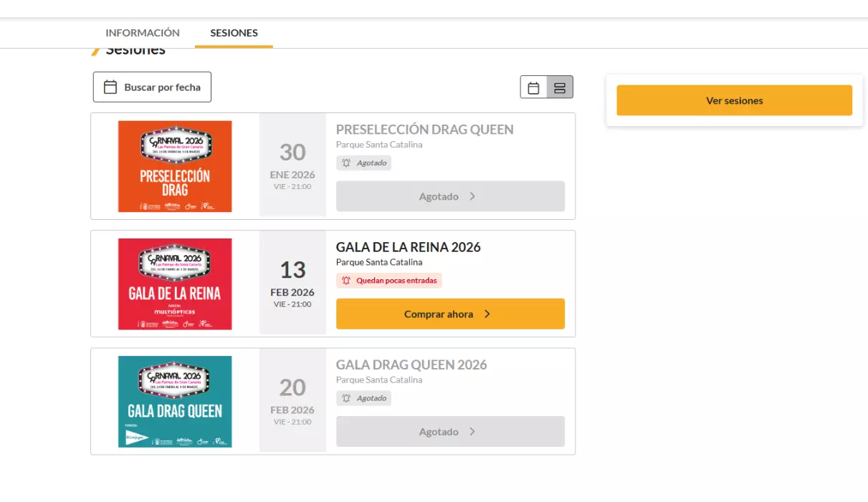Select the Sesiones tab
Screen dimensions: 868x502
click(234, 33)
